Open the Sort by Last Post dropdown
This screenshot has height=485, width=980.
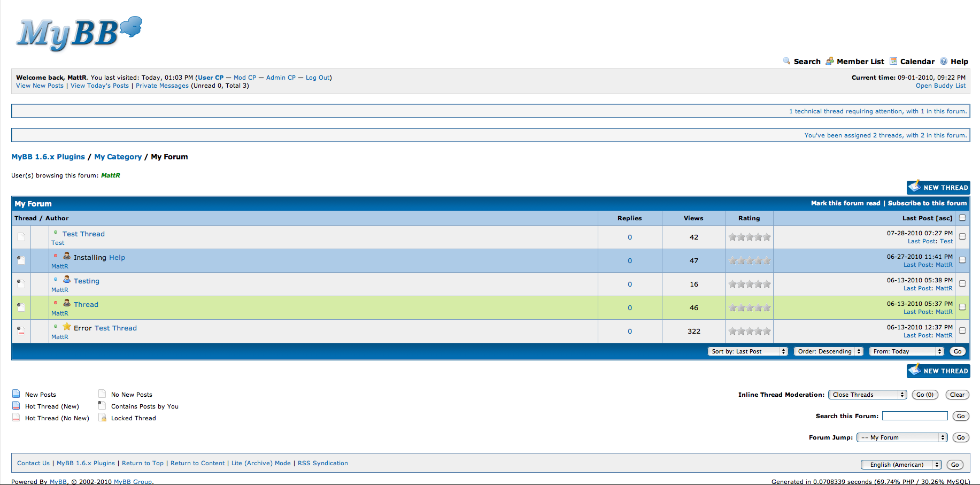[747, 351]
